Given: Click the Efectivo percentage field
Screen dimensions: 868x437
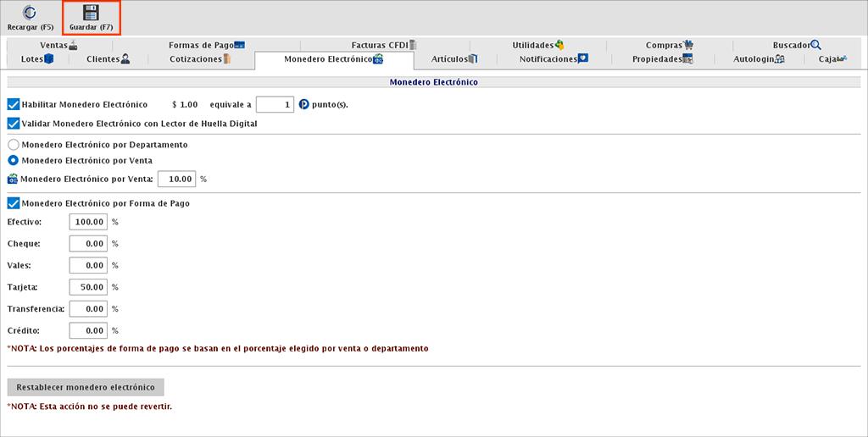Looking at the screenshot, I should [x=88, y=222].
